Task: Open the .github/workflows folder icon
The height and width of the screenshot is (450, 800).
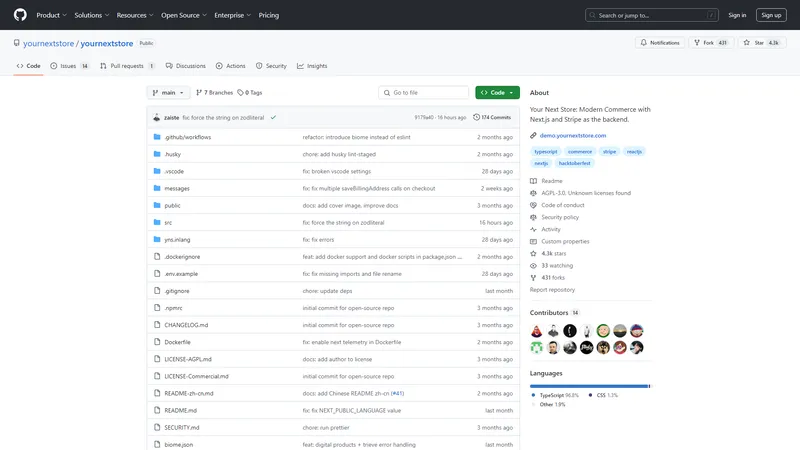Action: 157,137
